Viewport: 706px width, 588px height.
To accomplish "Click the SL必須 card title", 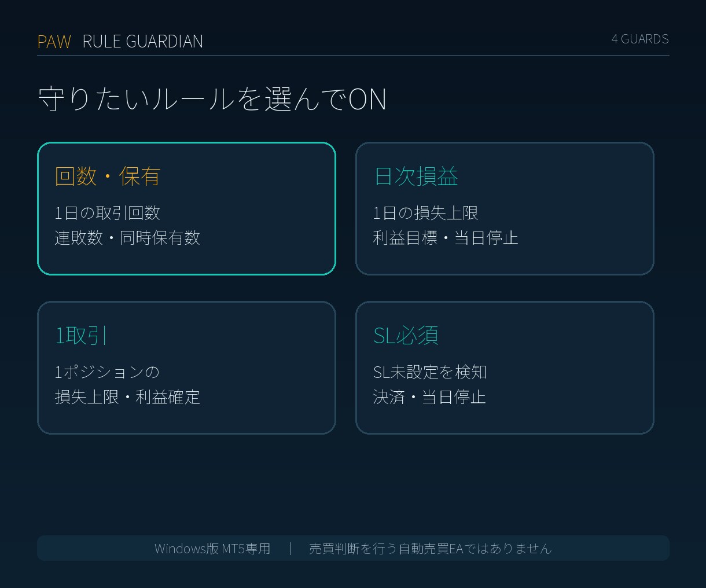I will pos(406,335).
